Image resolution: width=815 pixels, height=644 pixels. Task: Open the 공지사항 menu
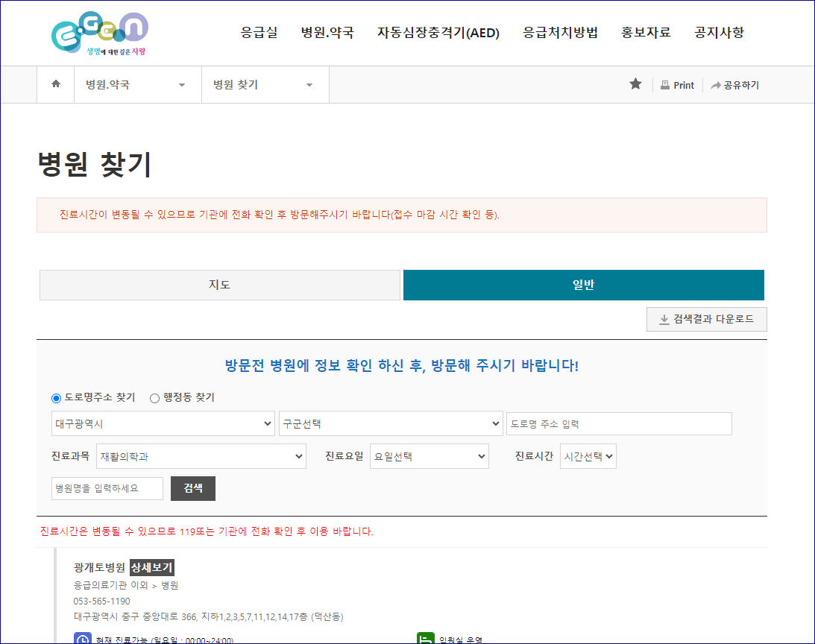click(x=720, y=32)
